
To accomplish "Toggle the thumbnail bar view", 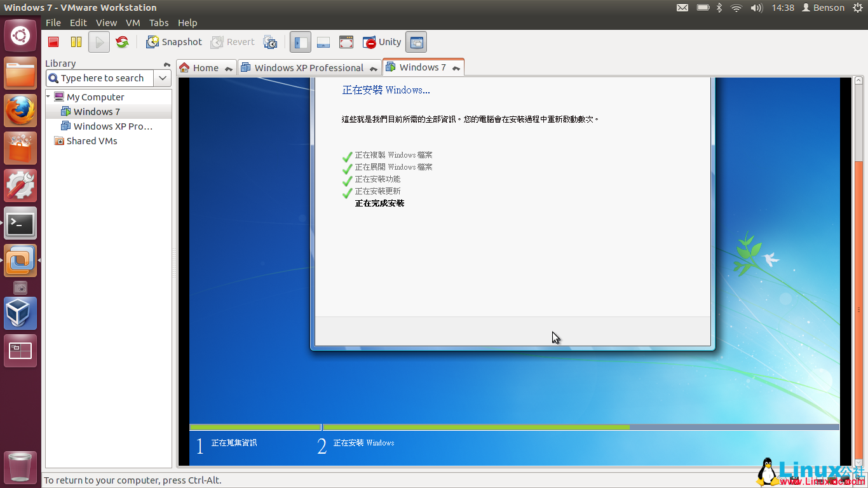I will pos(323,42).
